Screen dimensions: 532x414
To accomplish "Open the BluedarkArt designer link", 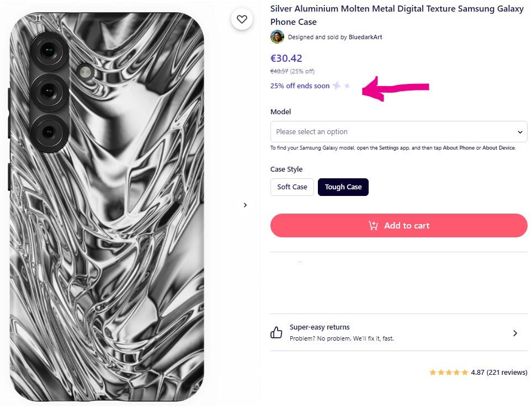I will click(365, 37).
